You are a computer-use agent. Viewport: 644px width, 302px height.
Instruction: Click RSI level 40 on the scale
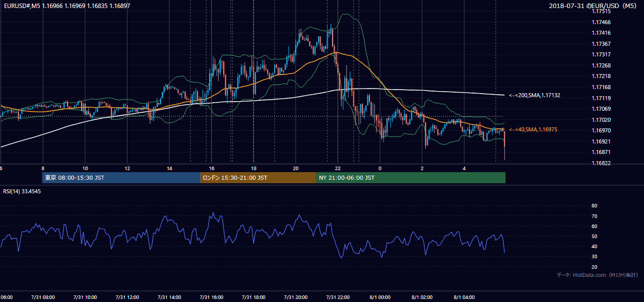594,246
